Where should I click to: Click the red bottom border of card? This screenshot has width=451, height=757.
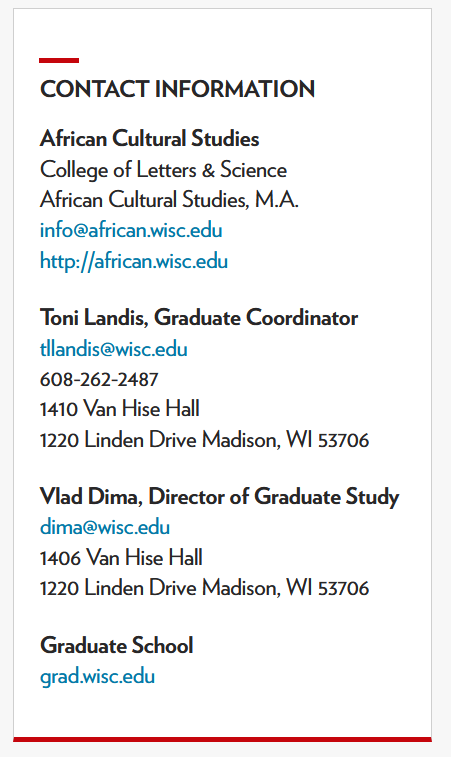point(222,739)
